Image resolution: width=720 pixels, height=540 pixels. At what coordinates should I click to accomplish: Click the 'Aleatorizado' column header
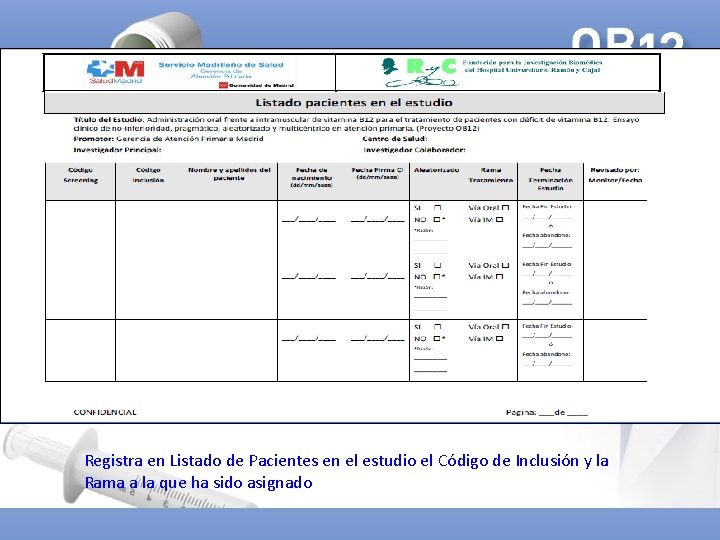click(436, 170)
